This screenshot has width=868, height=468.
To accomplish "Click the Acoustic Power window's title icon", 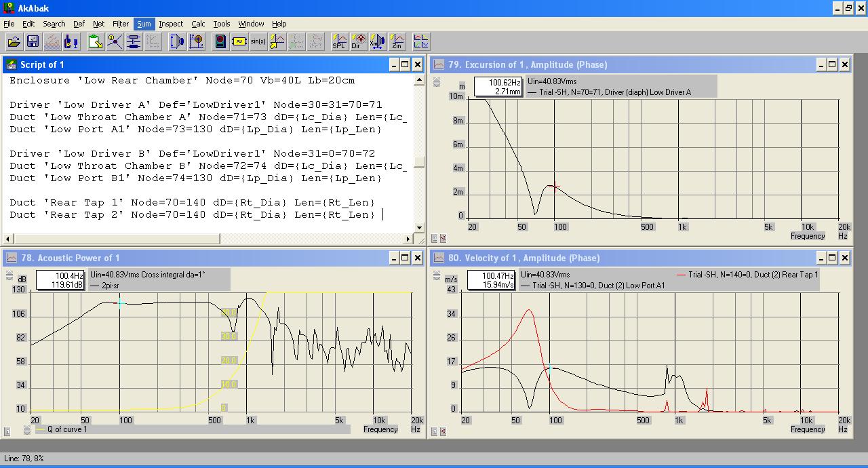I will (x=12, y=258).
